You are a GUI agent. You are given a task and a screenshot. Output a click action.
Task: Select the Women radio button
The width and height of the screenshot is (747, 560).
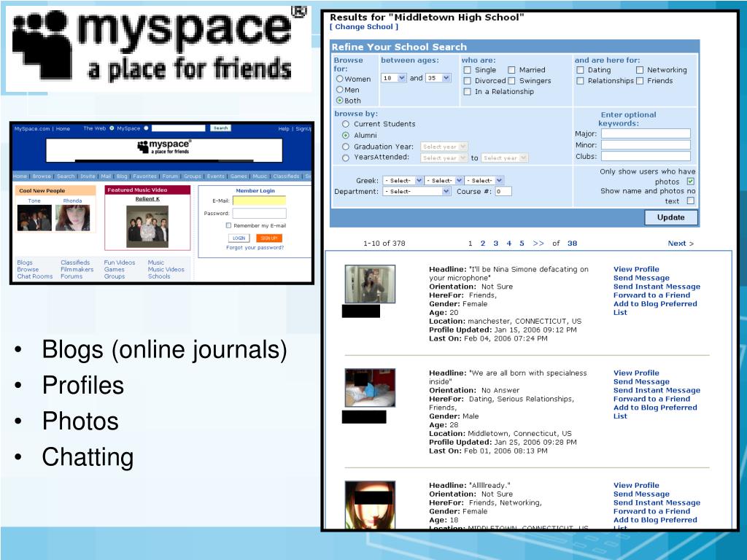tap(340, 79)
